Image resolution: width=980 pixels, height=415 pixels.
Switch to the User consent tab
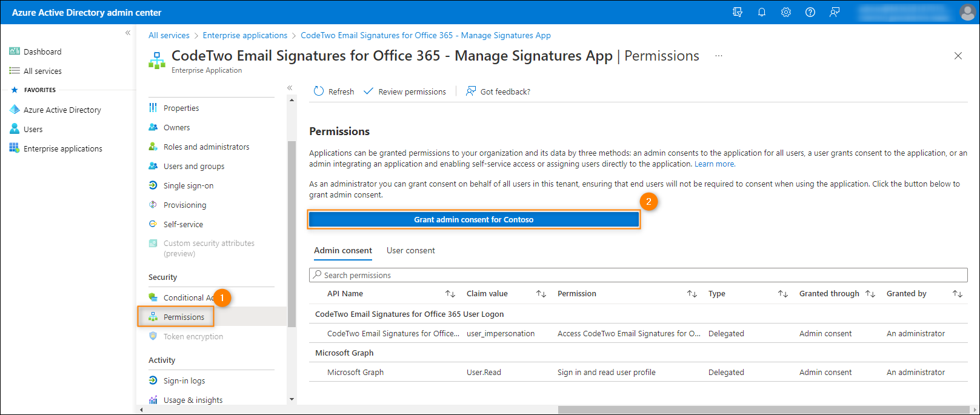tap(411, 250)
